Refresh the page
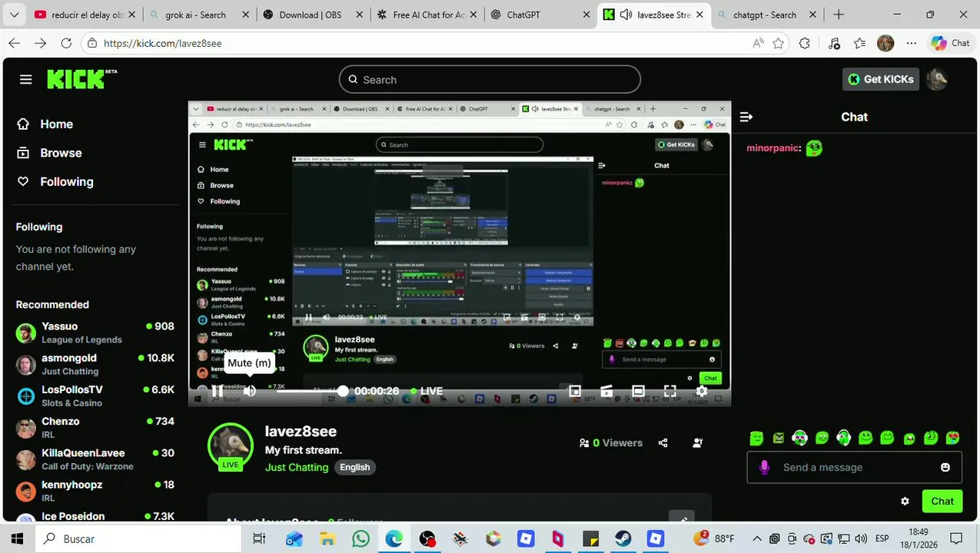This screenshot has width=980, height=553. tap(66, 44)
